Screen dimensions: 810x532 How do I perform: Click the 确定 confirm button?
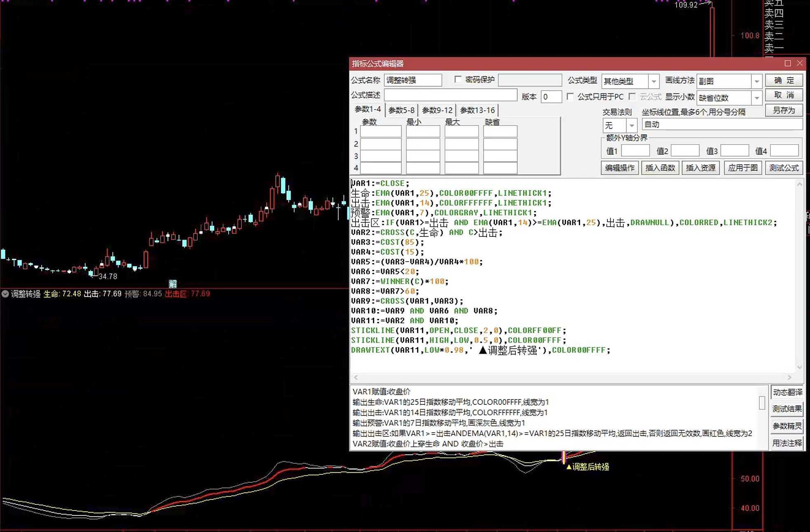[x=784, y=80]
